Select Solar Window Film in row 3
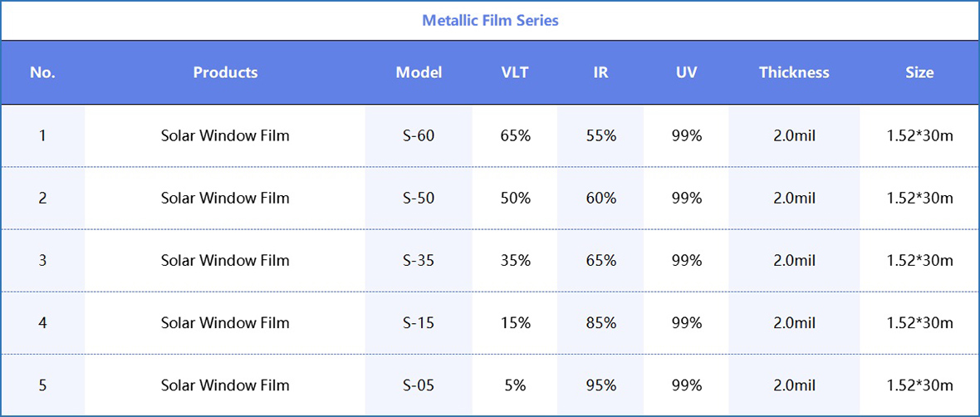The width and height of the screenshot is (980, 417). point(225,260)
